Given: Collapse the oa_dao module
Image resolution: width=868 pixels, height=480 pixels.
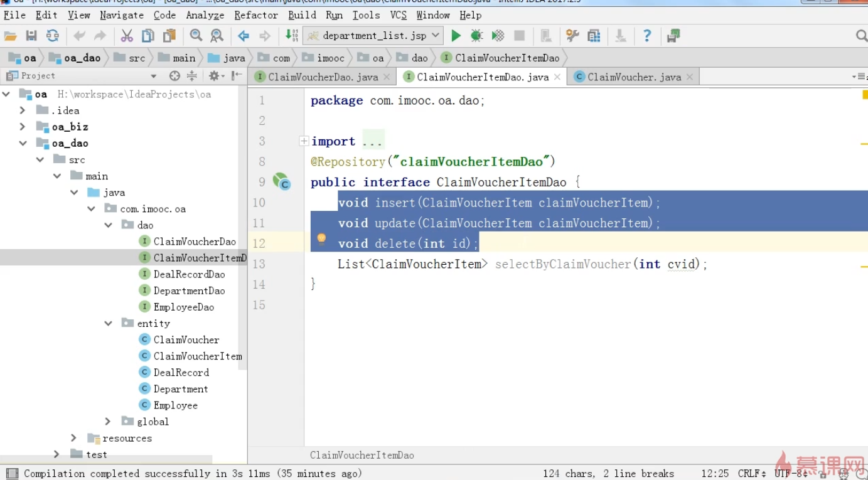Looking at the screenshot, I should [23, 143].
